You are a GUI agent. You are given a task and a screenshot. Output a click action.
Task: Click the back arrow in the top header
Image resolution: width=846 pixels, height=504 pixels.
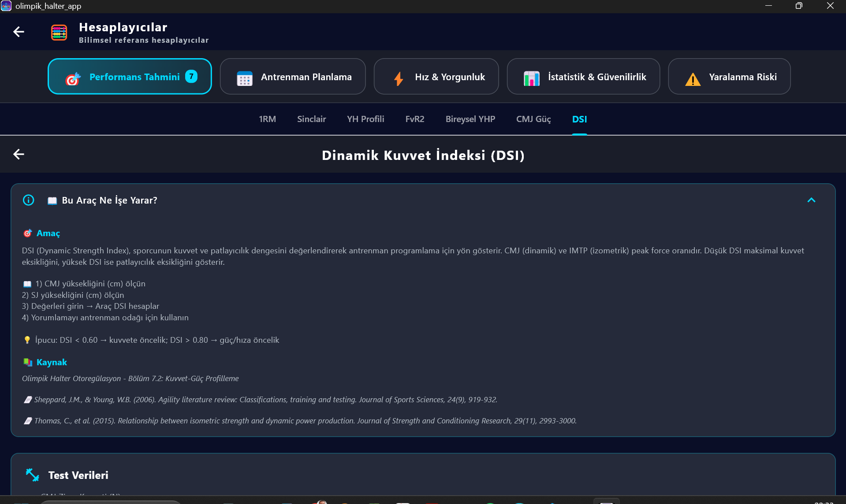click(x=19, y=32)
